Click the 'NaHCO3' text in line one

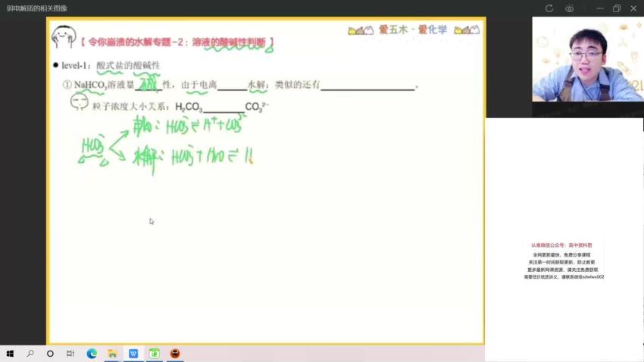coord(90,85)
